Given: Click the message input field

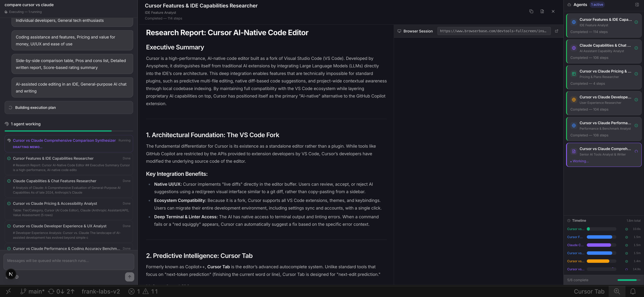Looking at the screenshot, I should click(x=69, y=261).
